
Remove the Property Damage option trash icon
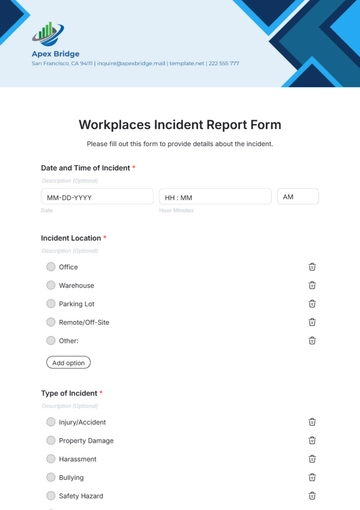[x=312, y=441]
